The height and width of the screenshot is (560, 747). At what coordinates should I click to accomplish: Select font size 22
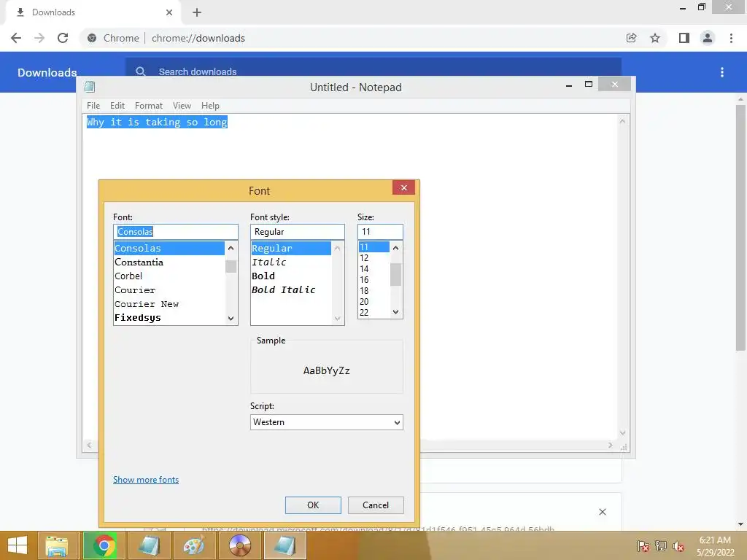374,313
